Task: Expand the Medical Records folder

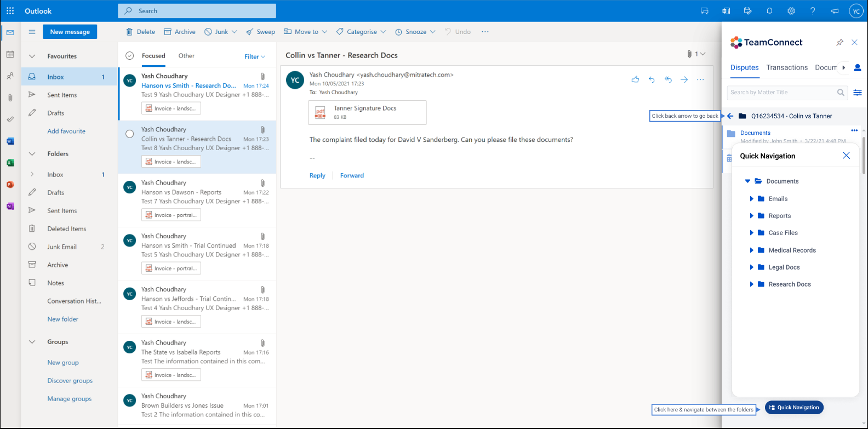Action: [752, 250]
